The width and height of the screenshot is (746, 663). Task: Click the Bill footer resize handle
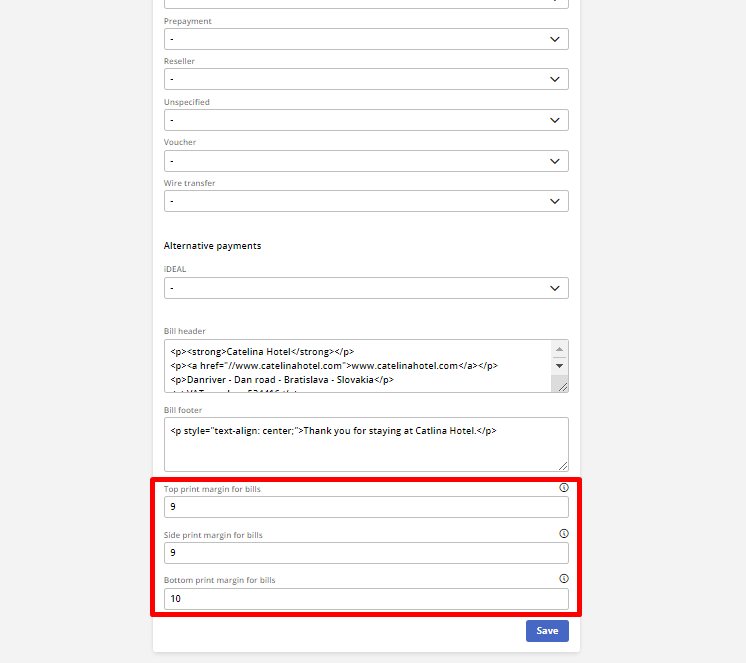point(563,465)
